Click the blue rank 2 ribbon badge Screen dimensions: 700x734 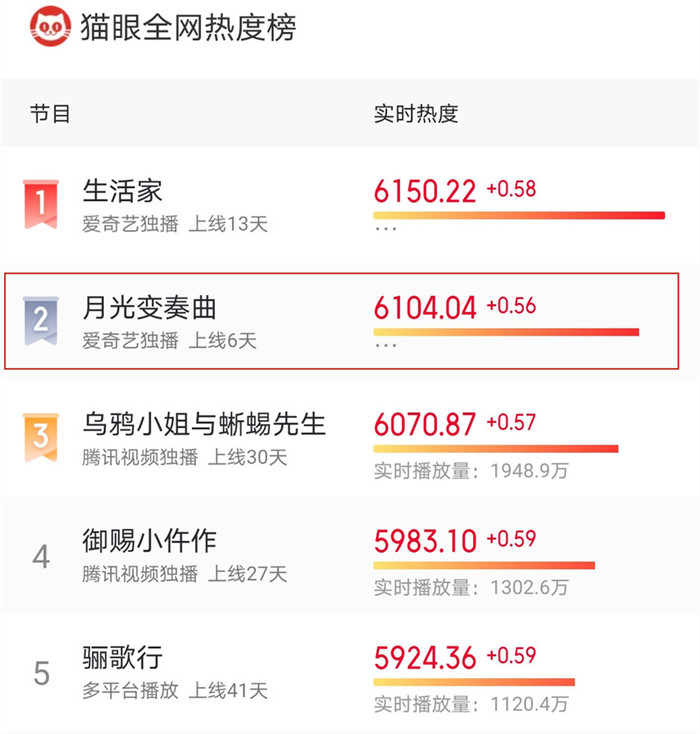coord(41,321)
